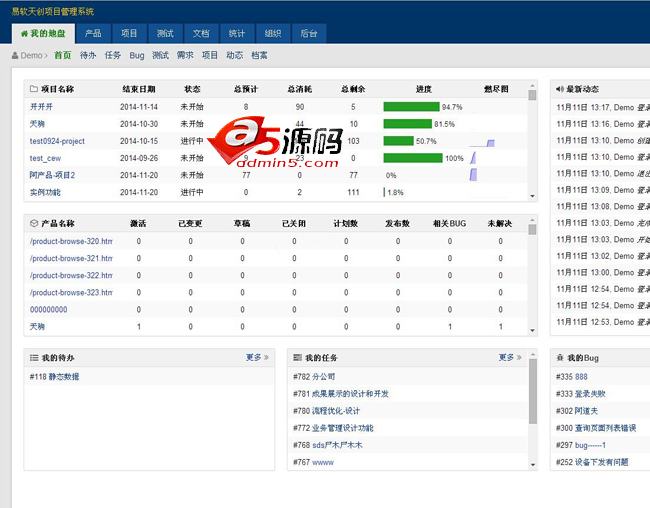Open todo #118 静态数据
The image size is (650, 508).
(54, 377)
